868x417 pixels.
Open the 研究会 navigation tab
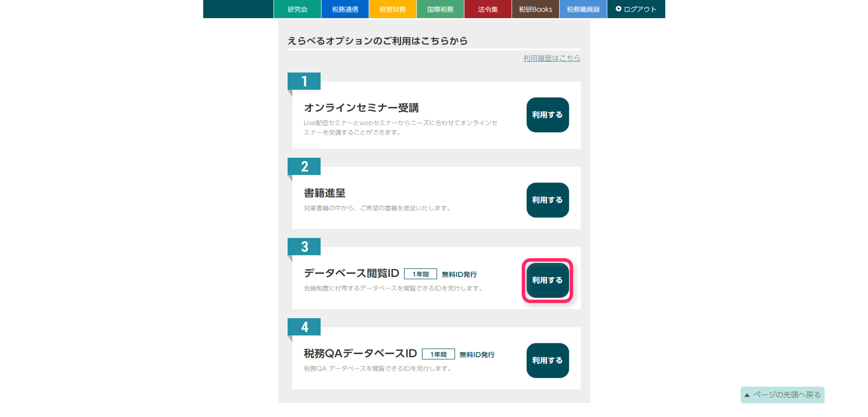pos(297,9)
